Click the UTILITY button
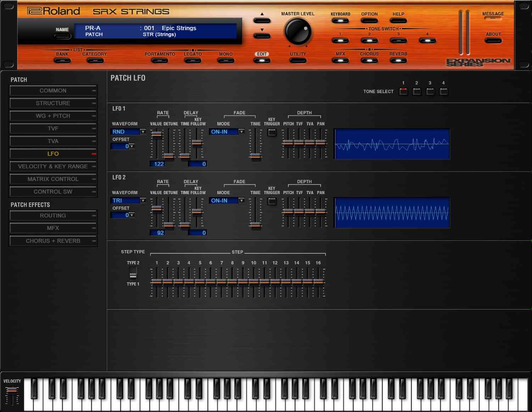 (298, 61)
